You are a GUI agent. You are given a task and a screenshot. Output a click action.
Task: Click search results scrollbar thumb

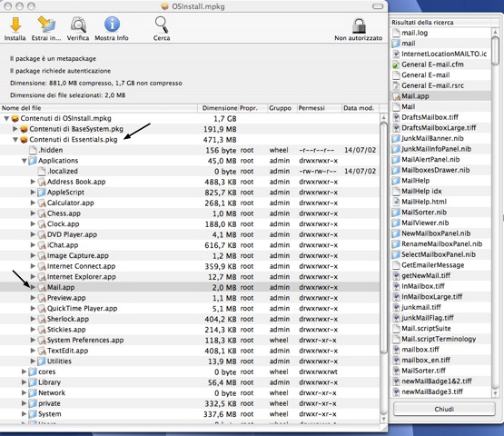pyautogui.click(x=495, y=51)
